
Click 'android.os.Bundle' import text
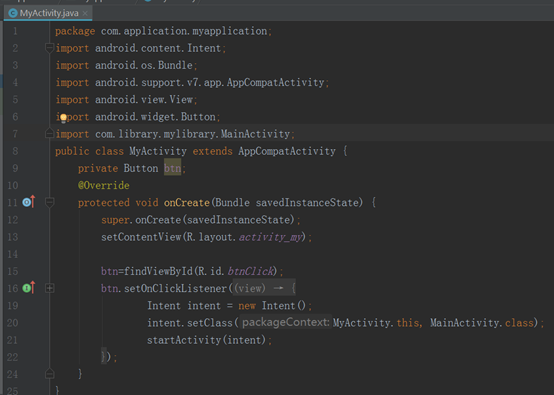pos(144,65)
